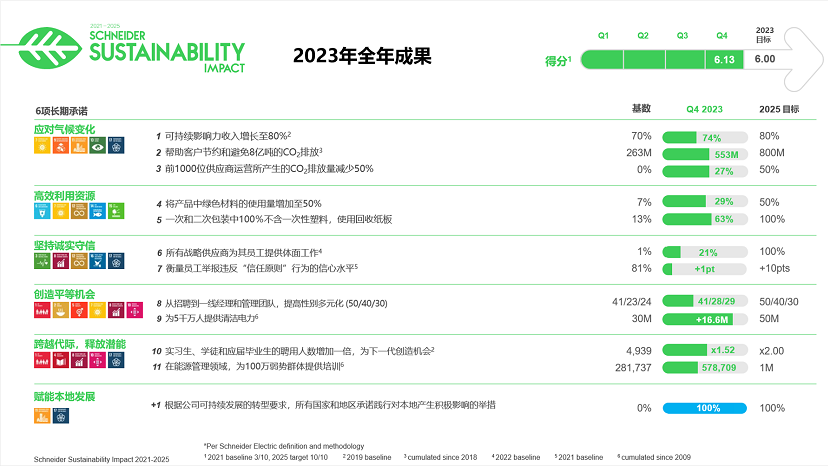Click the 6.00 target value in arrow

coord(765,59)
